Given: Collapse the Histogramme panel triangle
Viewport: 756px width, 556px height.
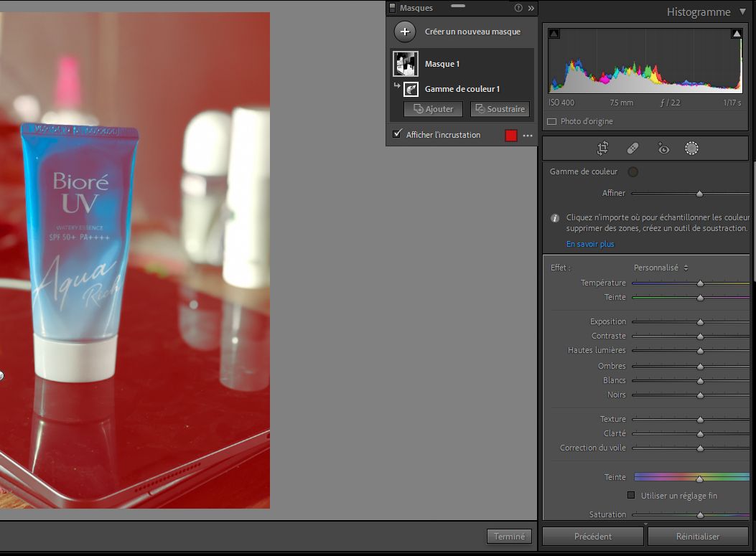Looking at the screenshot, I should [x=742, y=11].
